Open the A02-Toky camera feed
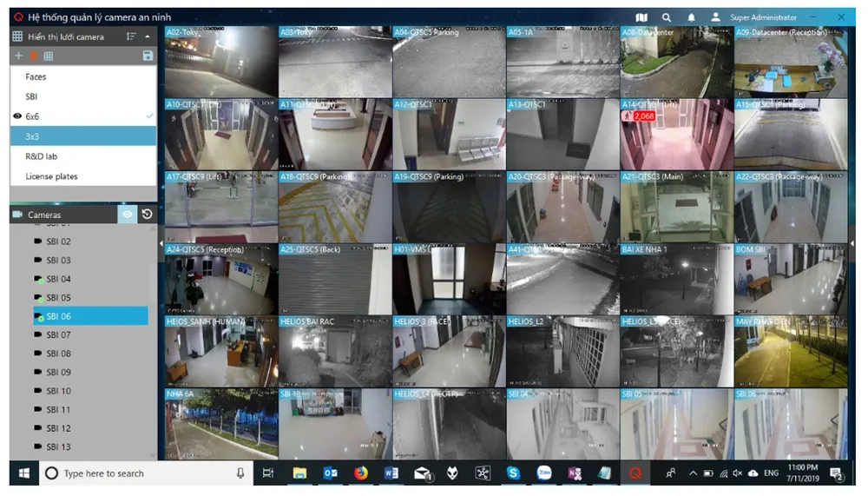The width and height of the screenshot is (868, 496). 221,62
